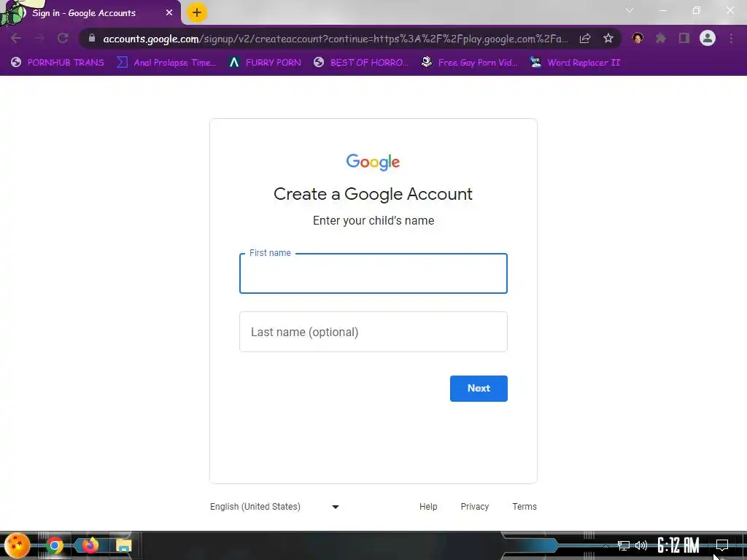
Task: Click the browser back arrow
Action: (15, 38)
